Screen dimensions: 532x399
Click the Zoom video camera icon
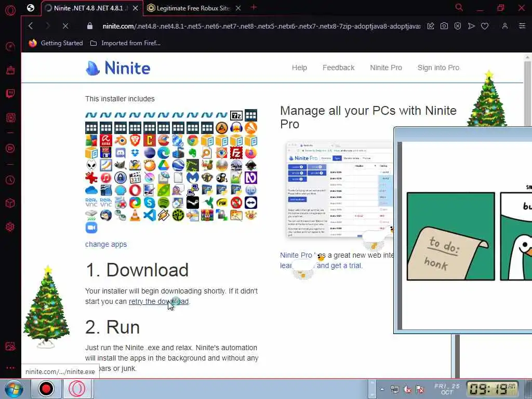point(91,228)
